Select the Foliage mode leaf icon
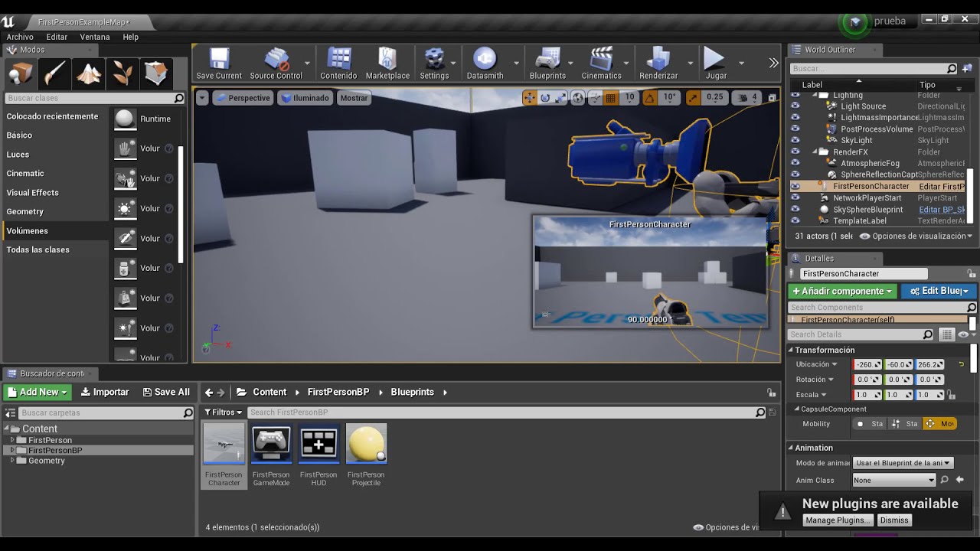This screenshot has height=551, width=980. tap(122, 74)
